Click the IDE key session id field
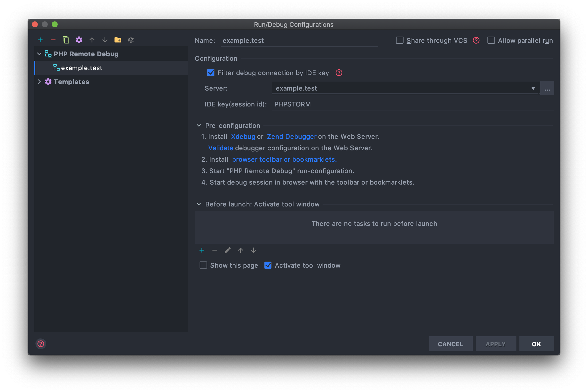 pos(412,104)
